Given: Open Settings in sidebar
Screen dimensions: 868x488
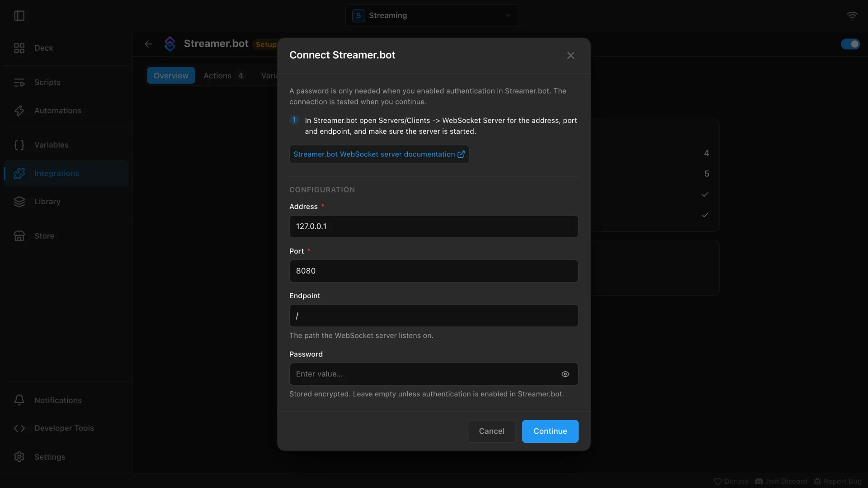Looking at the screenshot, I should pos(66,457).
